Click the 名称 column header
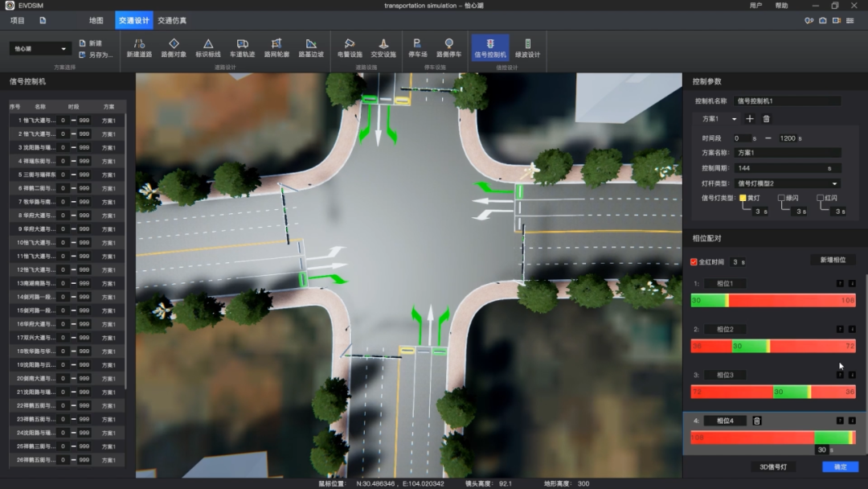This screenshot has height=489, width=868. [x=40, y=106]
